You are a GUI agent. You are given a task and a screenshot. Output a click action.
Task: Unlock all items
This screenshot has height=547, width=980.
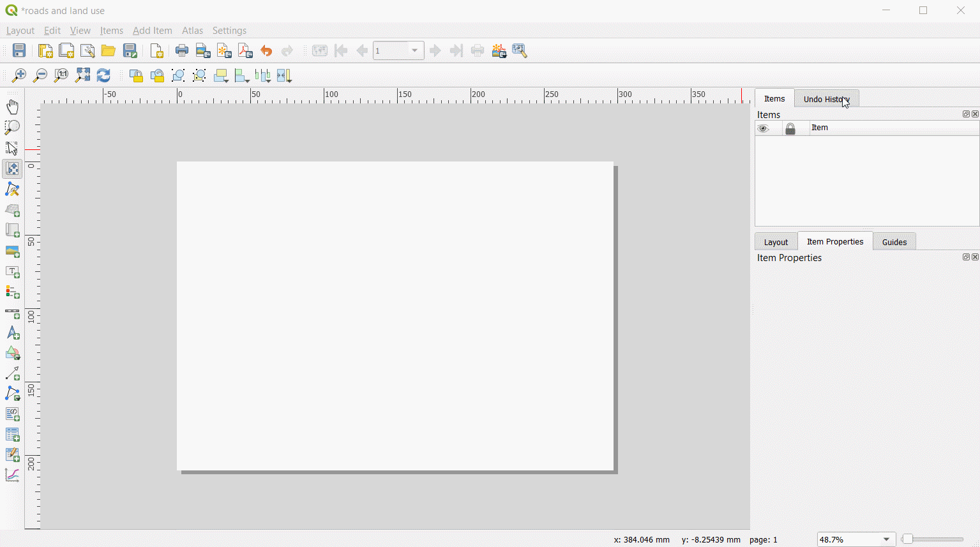click(x=157, y=76)
